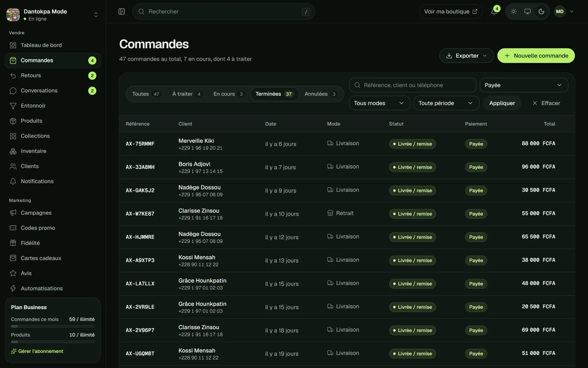The width and height of the screenshot is (588, 368).
Task: Focus the Rechercher global search field
Action: click(x=223, y=11)
